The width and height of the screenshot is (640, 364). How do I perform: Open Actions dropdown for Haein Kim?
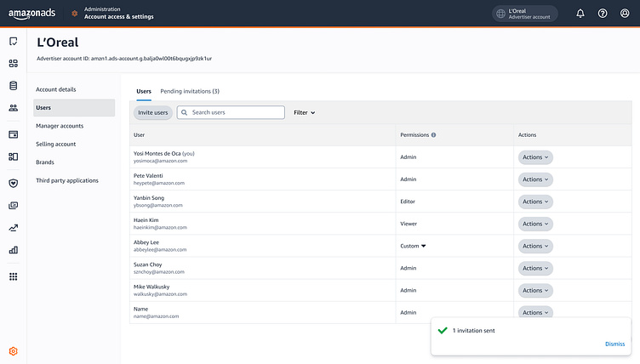click(535, 224)
